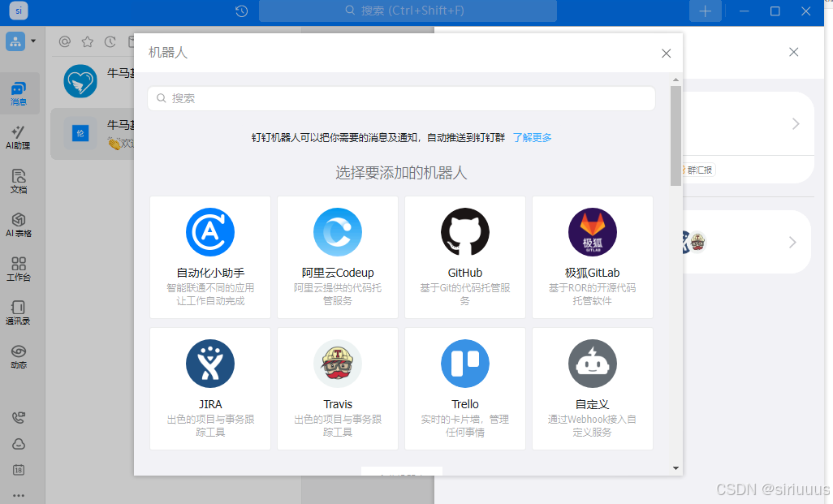Open the phone call icon in sidebar
This screenshot has height=504, width=833.
pos(19,417)
